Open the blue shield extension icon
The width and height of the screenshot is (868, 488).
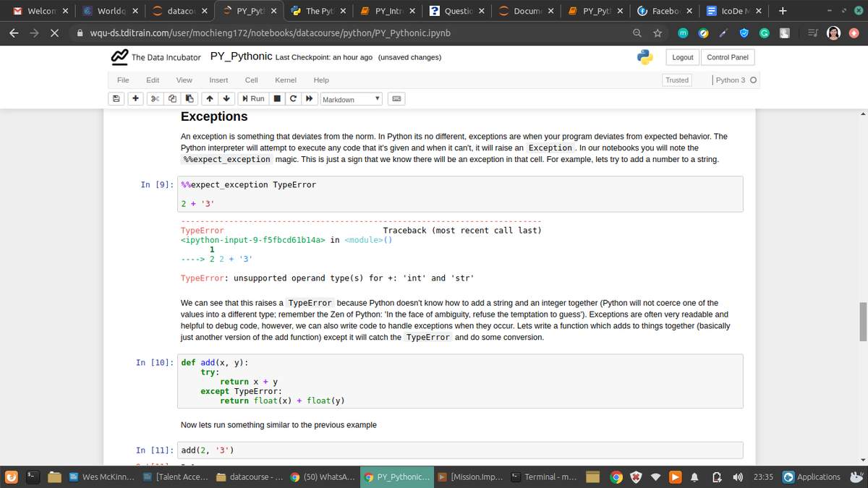tap(744, 33)
